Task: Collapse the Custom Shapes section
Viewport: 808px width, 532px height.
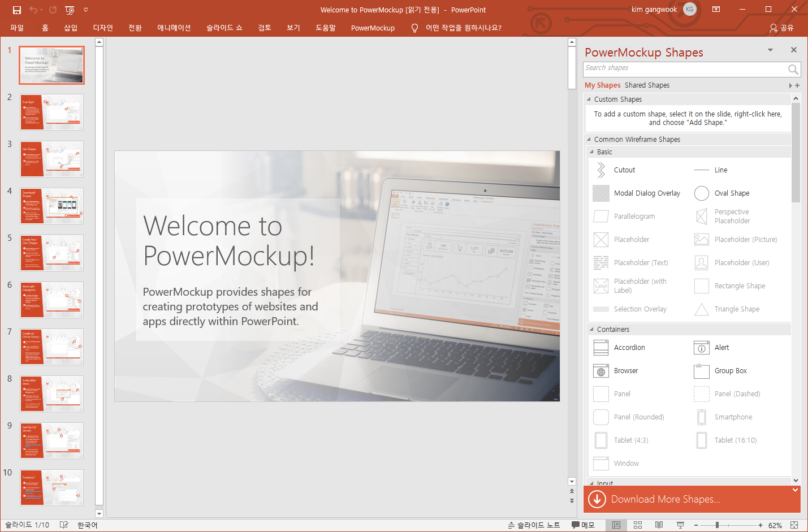Action: tap(589, 100)
